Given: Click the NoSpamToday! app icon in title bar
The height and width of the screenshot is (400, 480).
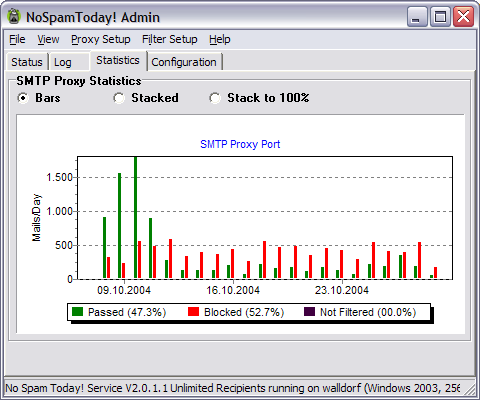Looking at the screenshot, I should click(x=14, y=16).
